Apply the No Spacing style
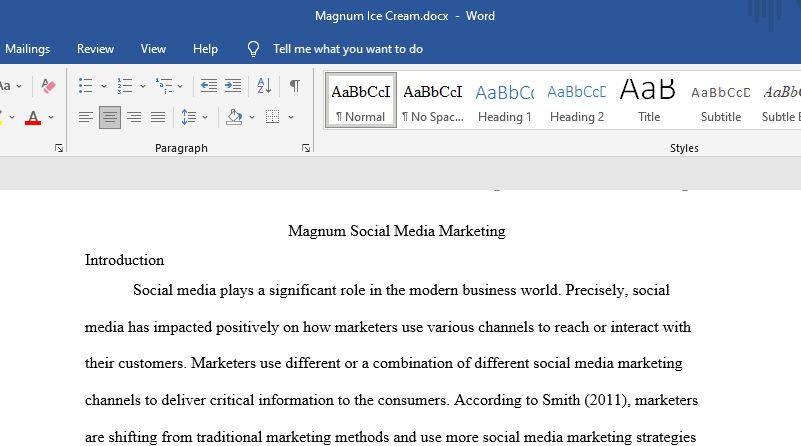801x446 pixels. 433,100
